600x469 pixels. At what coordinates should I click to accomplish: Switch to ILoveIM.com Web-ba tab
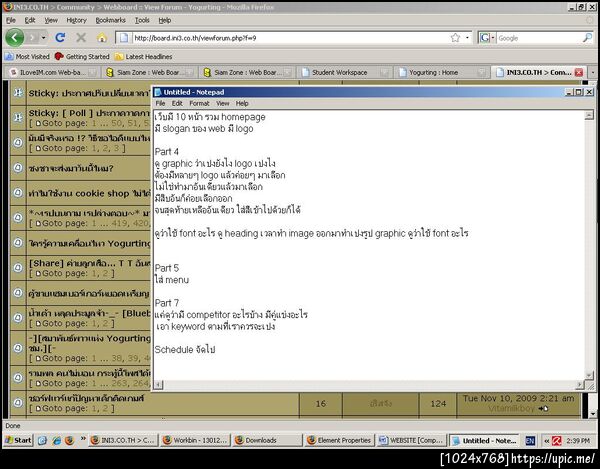tap(53, 72)
